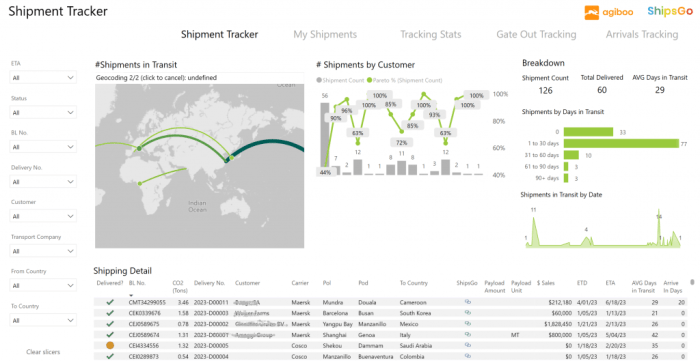Click the Douala Pod cell
Screen dimensions: 700x361
pos(367,303)
